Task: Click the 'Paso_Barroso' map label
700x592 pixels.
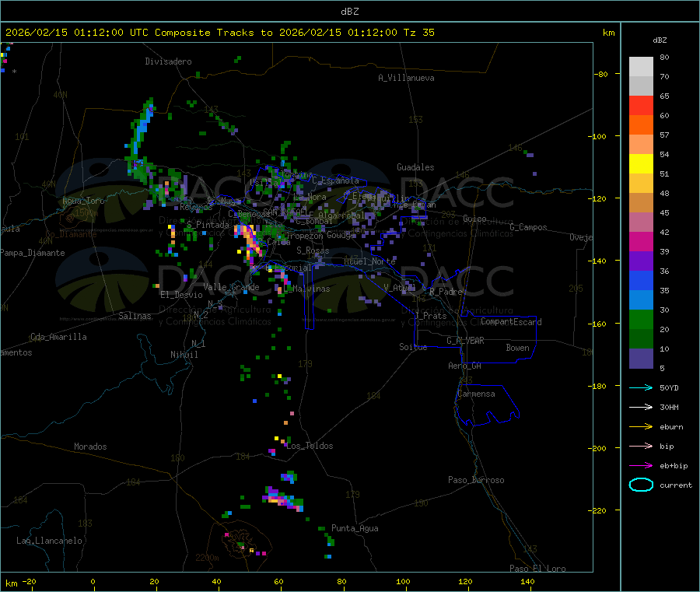Action: [476, 480]
